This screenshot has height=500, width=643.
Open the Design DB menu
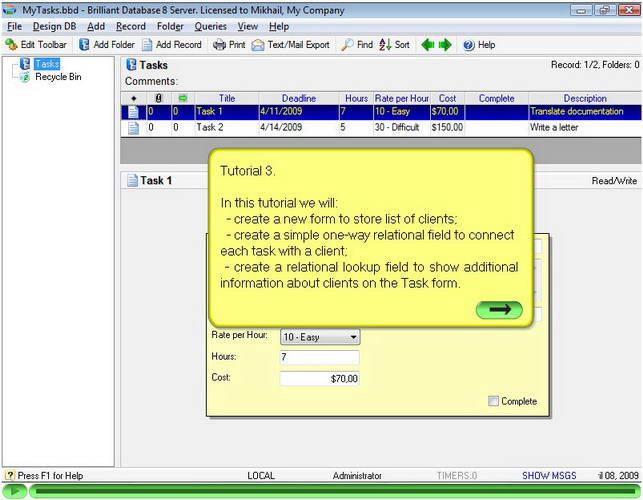pos(54,27)
